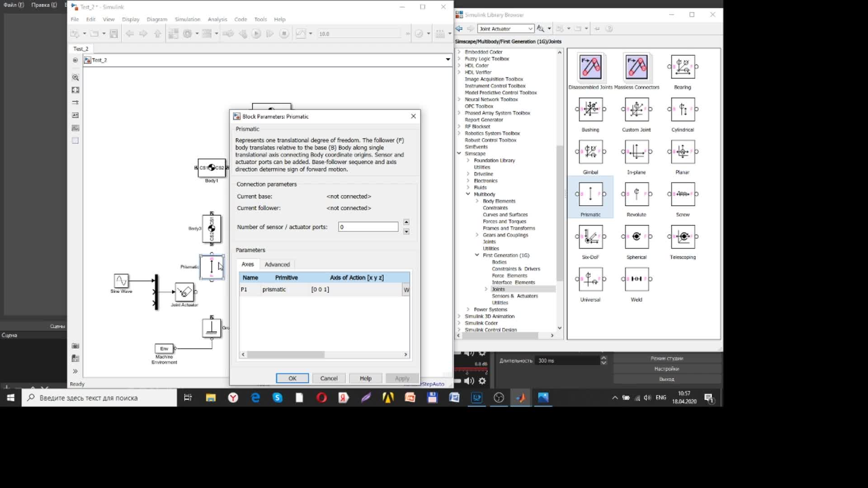868x488 pixels.
Task: Click the Joint Actuator block in model
Action: [x=184, y=292]
